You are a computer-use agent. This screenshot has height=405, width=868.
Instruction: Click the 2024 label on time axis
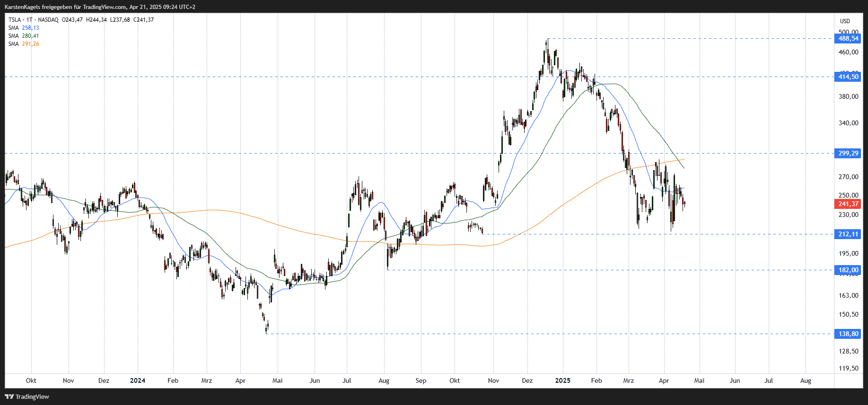click(138, 380)
